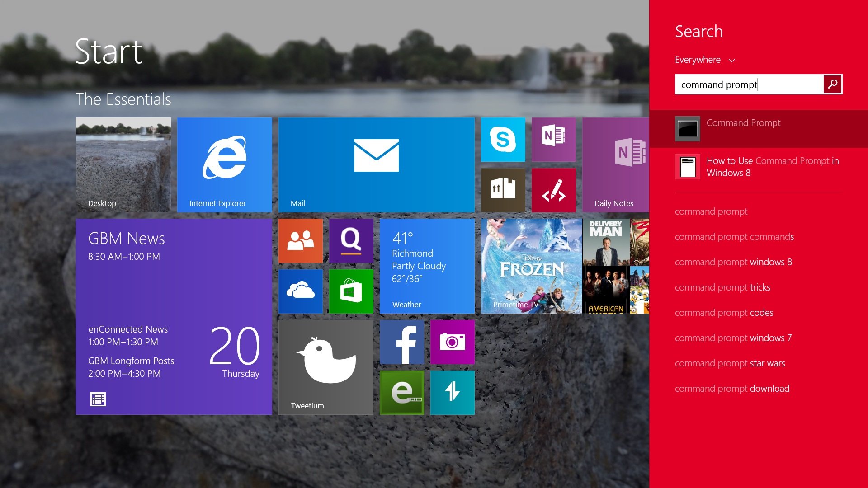This screenshot has width=868, height=488.
Task: Click the calendar grid icon on the calendar tile
Action: 98,399
